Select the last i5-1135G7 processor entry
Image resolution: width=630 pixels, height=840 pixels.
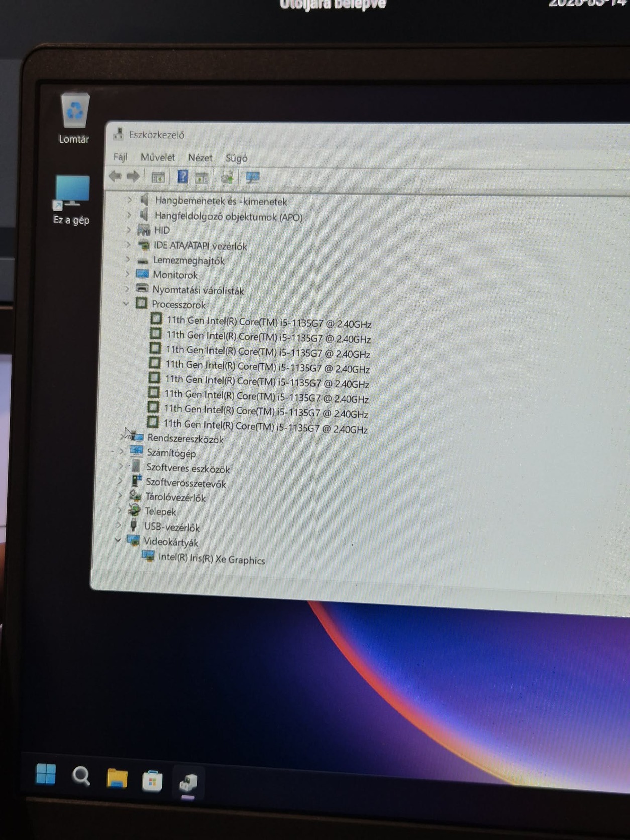[265, 427]
